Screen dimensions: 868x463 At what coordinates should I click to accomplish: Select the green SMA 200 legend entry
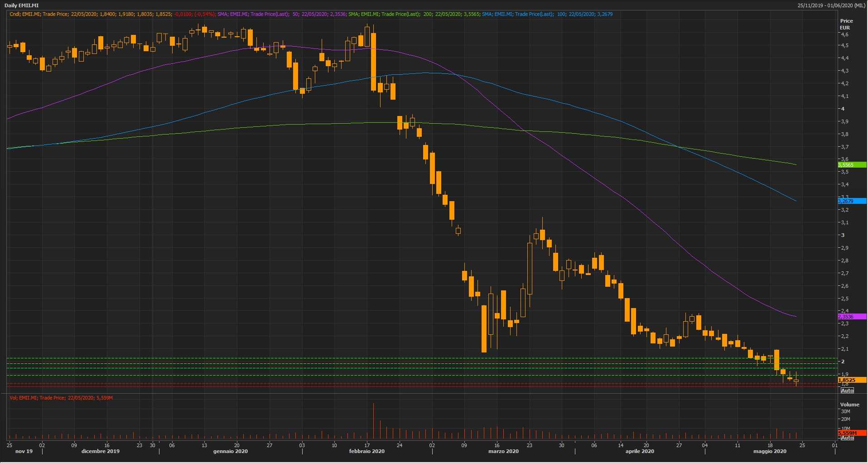point(414,14)
